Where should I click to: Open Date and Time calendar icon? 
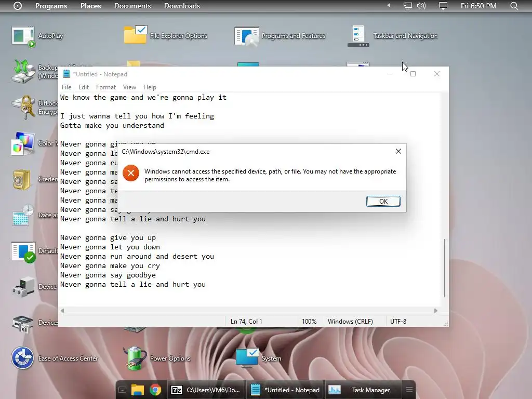pyautogui.click(x=23, y=215)
